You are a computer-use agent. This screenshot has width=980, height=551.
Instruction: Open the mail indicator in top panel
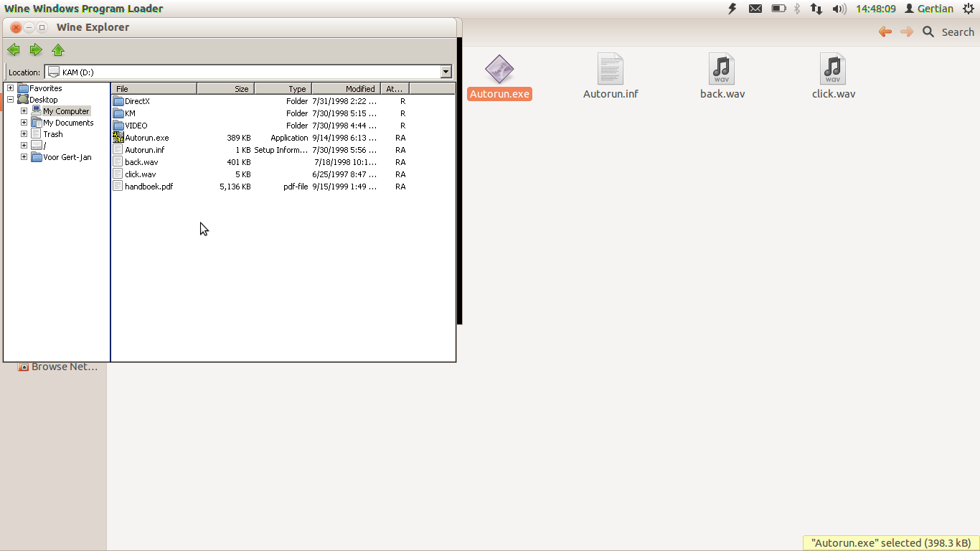click(755, 9)
